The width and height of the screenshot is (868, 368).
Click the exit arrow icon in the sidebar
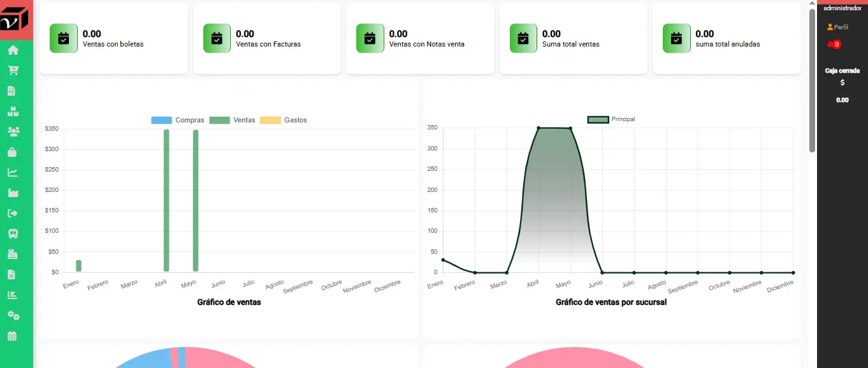click(x=13, y=214)
